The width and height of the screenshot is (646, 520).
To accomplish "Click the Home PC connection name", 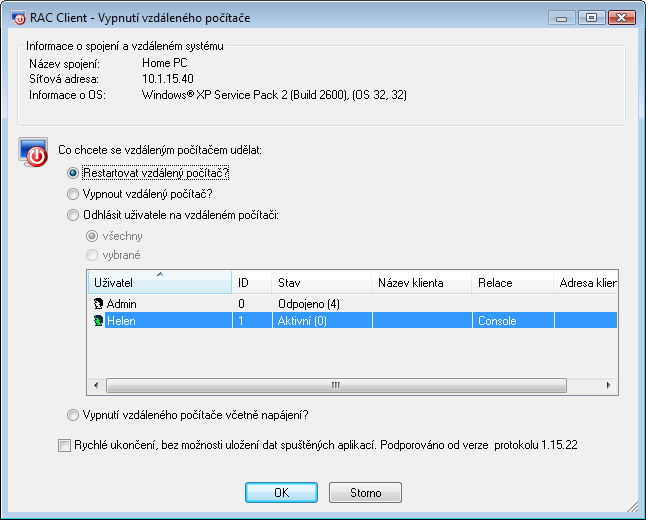I will coord(165,63).
